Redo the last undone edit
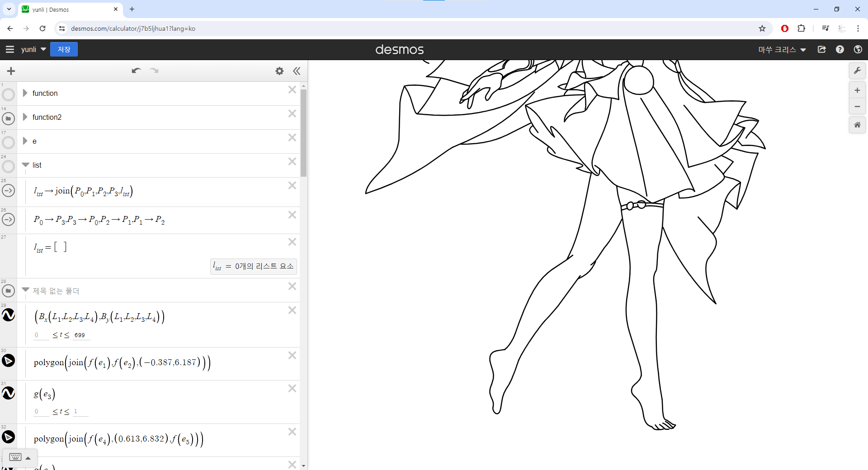Viewport: 868px width, 470px height. tap(154, 70)
